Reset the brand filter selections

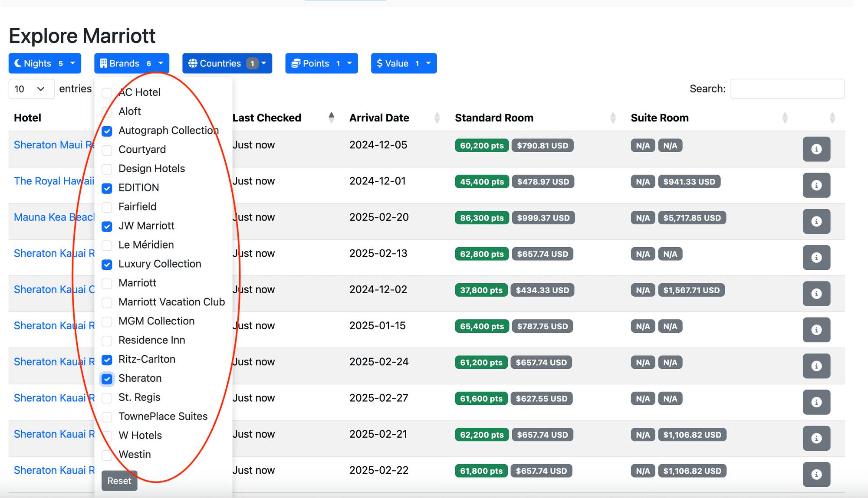point(119,481)
